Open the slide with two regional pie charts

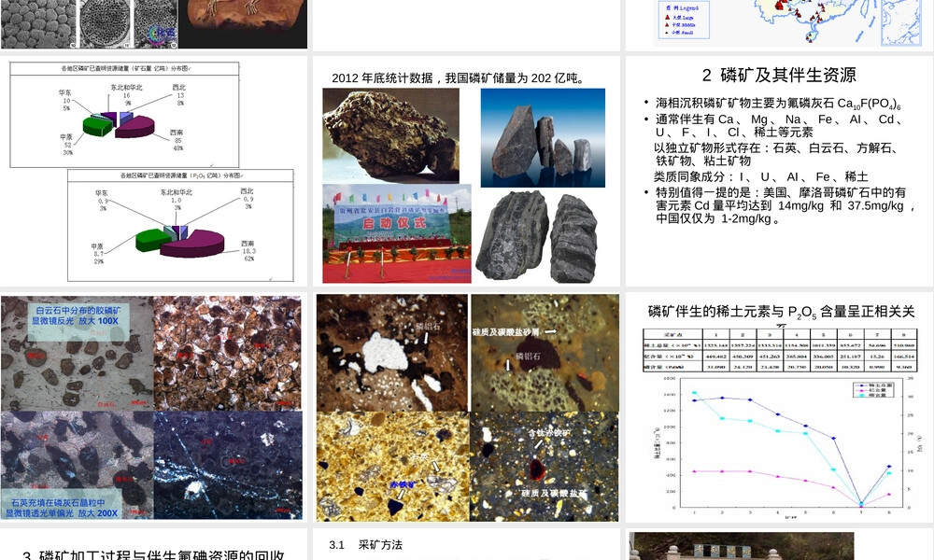(154, 172)
